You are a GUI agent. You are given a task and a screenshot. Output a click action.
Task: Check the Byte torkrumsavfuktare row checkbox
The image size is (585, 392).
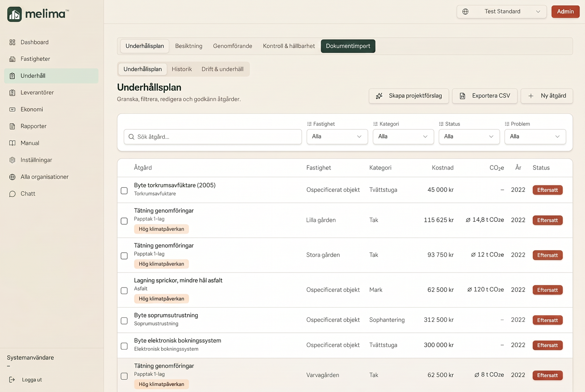[124, 191]
